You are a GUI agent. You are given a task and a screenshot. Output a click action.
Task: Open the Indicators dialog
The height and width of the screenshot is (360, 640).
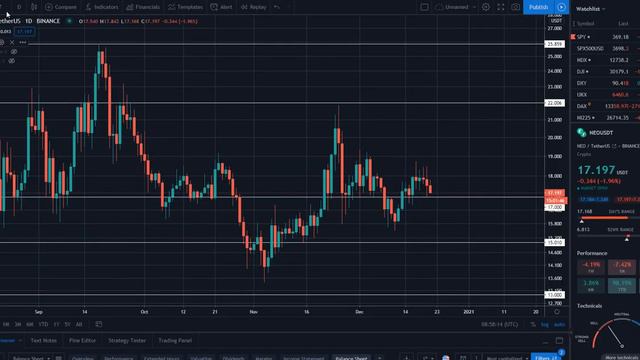[x=102, y=7]
